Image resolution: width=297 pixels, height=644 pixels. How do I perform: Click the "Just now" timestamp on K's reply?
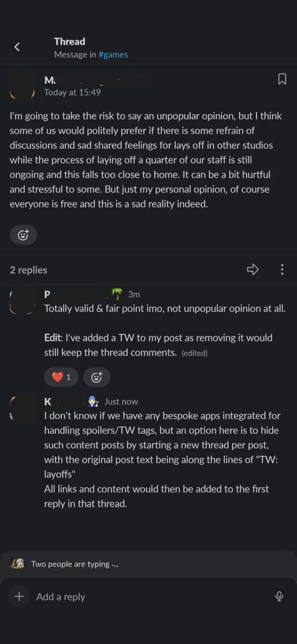click(121, 402)
